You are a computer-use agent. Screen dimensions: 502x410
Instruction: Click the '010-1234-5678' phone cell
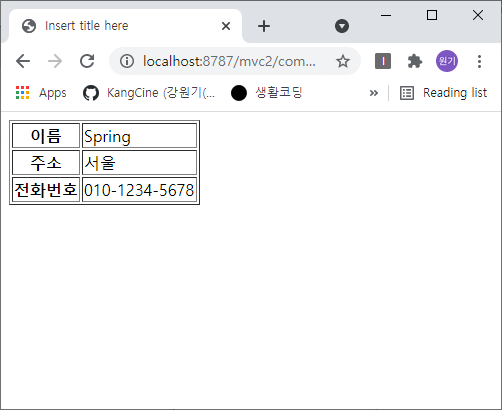coord(139,190)
